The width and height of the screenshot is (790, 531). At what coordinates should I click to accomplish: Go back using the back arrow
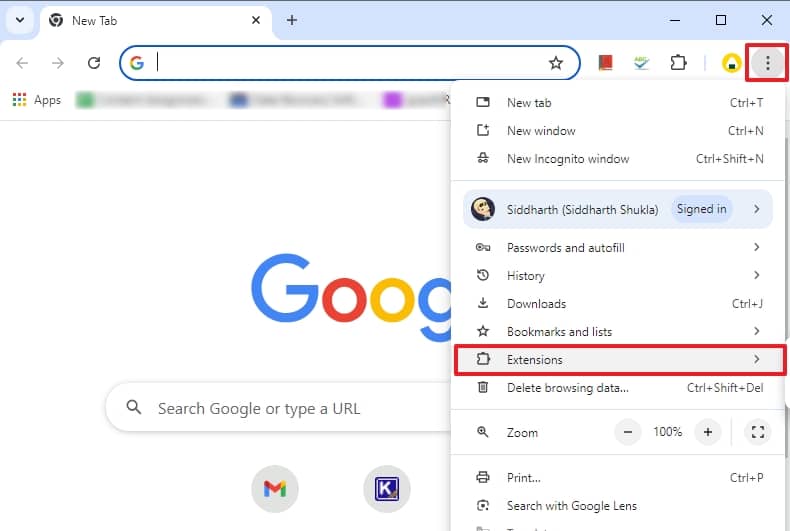pos(22,63)
